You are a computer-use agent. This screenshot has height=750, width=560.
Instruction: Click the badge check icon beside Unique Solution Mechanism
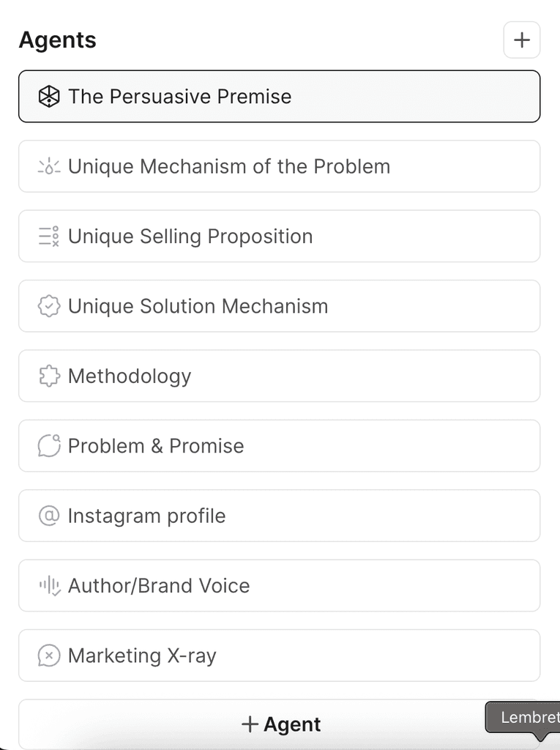48,306
